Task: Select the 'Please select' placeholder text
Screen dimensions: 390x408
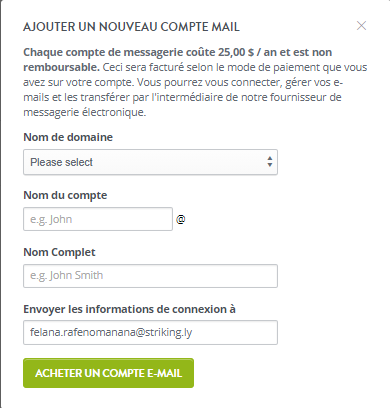Action: click(x=61, y=162)
